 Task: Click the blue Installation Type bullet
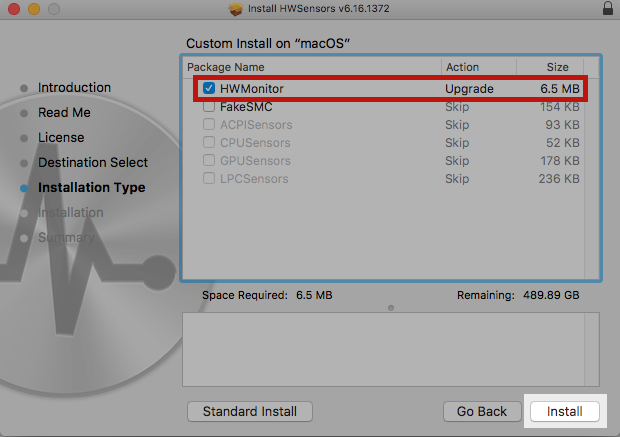[x=24, y=188]
